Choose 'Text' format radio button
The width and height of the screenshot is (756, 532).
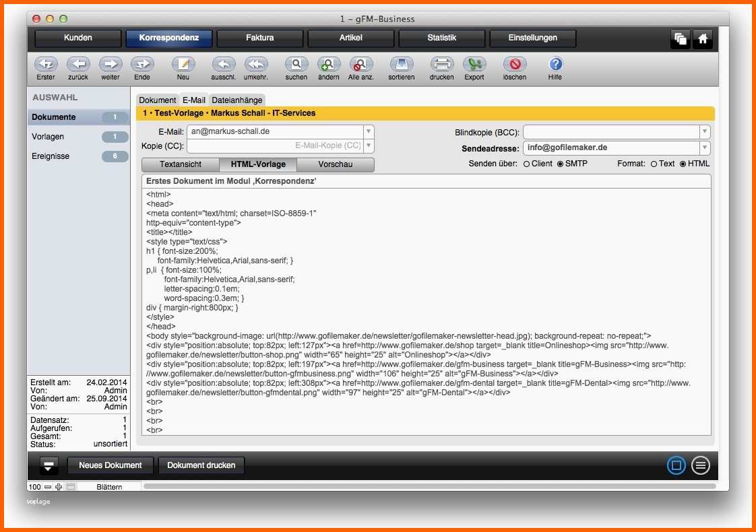pos(654,164)
